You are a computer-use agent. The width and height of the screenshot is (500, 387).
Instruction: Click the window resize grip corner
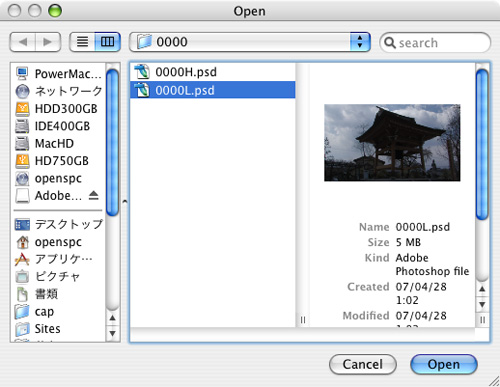point(494,381)
